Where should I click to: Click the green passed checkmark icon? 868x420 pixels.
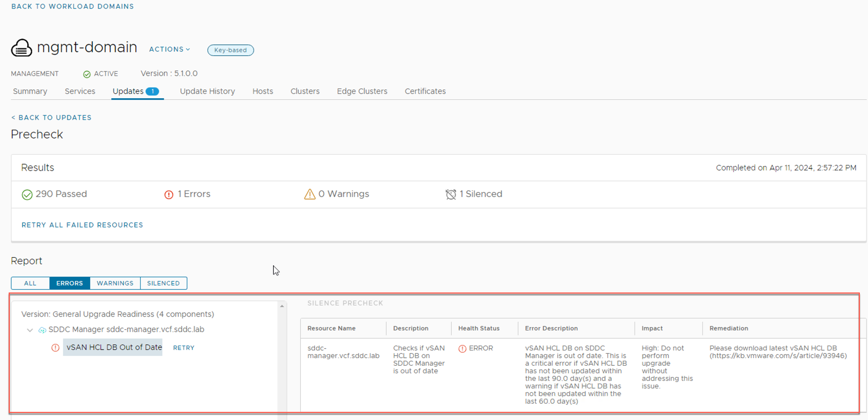[x=27, y=195]
